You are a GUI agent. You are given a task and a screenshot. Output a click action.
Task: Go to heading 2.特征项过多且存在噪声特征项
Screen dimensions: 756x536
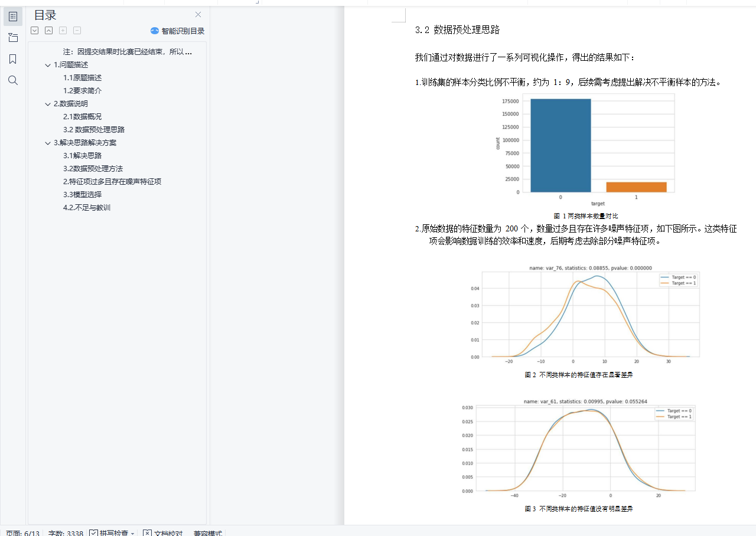pos(112,182)
